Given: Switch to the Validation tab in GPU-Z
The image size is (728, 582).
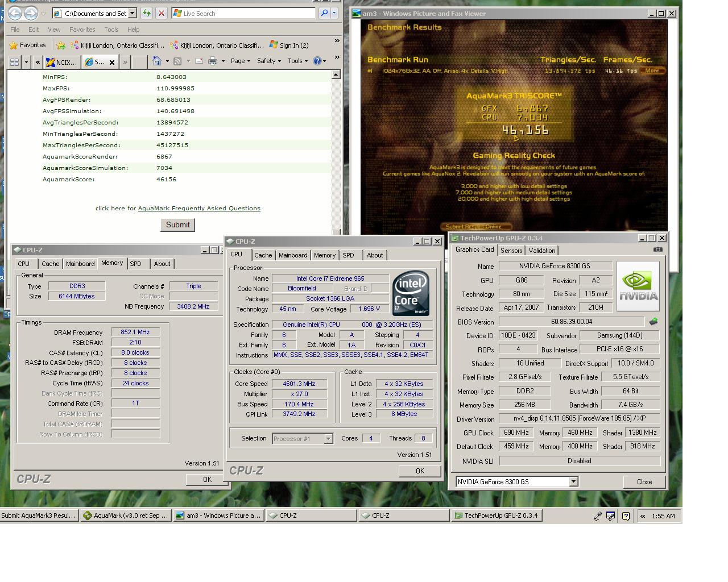Looking at the screenshot, I should [541, 251].
